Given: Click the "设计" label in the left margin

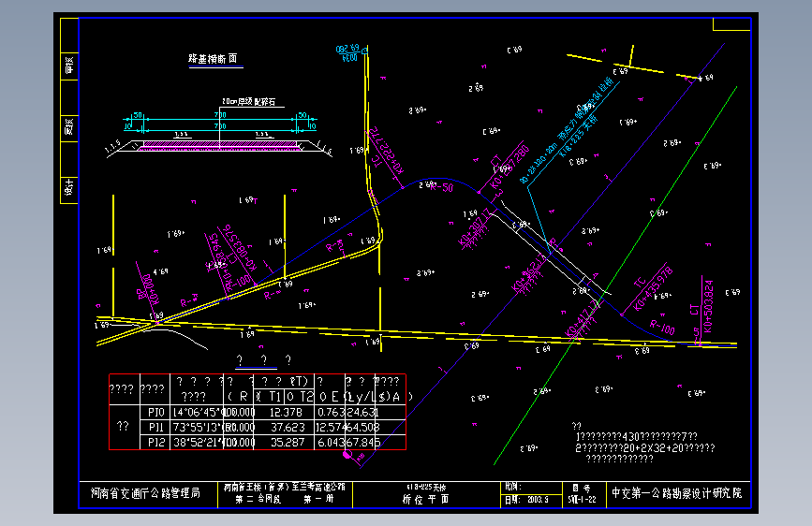Looking at the screenshot, I should click(x=69, y=187).
